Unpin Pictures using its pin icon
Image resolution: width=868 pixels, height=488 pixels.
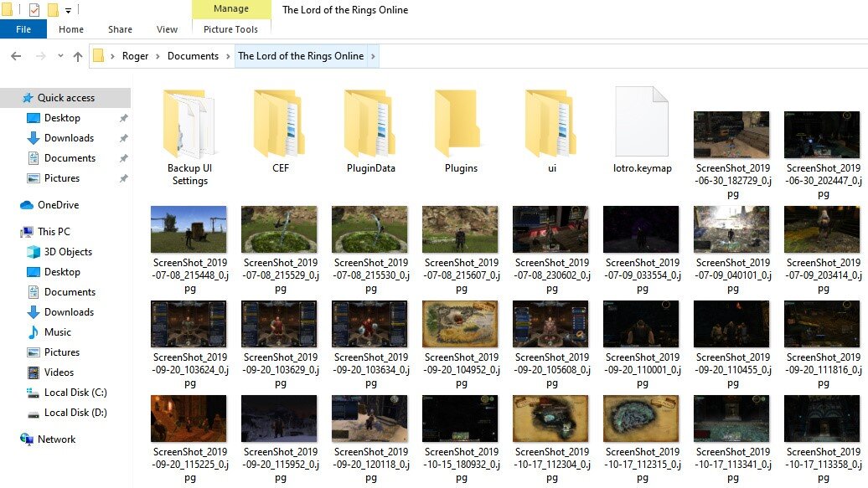pos(123,178)
